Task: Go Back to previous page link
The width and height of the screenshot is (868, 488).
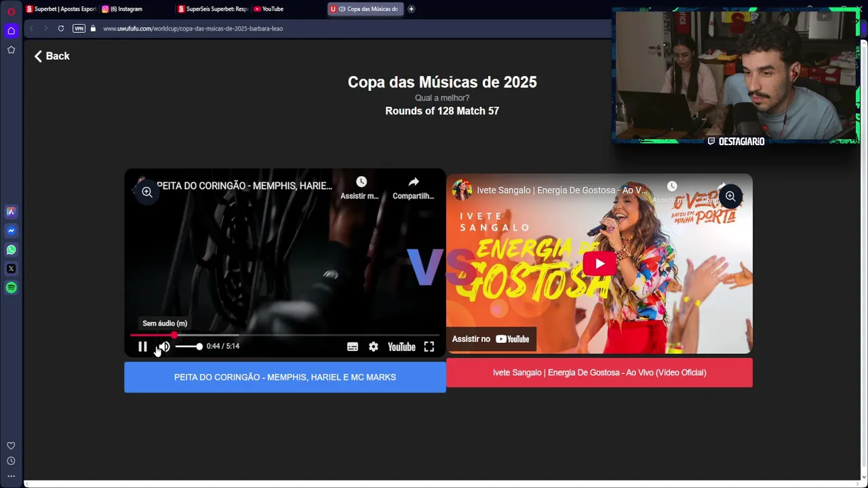Action: pos(52,56)
